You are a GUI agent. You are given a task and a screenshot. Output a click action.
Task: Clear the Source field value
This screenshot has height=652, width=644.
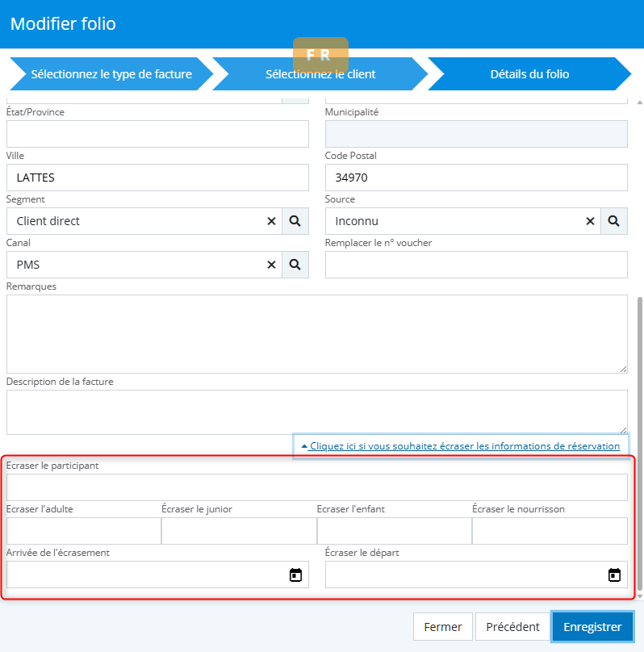coord(590,221)
